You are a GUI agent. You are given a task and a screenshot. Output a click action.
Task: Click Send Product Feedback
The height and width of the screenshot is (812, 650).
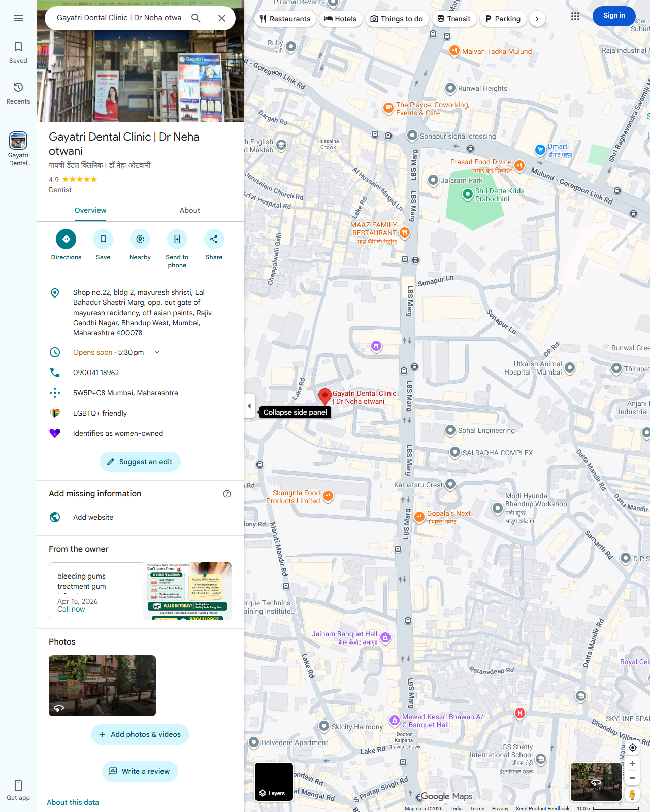point(542,808)
